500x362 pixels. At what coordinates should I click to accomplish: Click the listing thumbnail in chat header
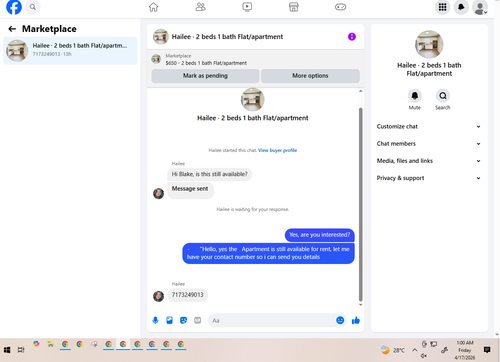click(160, 37)
